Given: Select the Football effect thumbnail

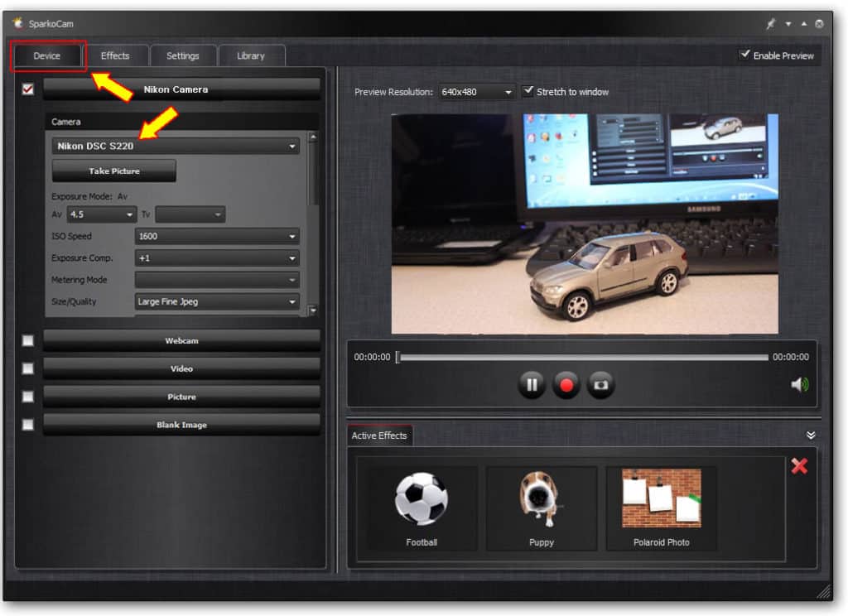Looking at the screenshot, I should point(422,508).
